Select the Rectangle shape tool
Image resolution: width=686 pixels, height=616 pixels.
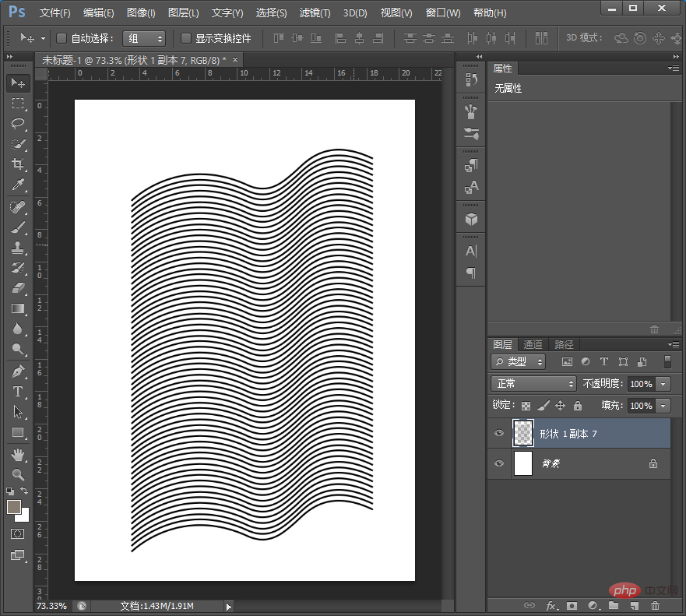click(18, 432)
